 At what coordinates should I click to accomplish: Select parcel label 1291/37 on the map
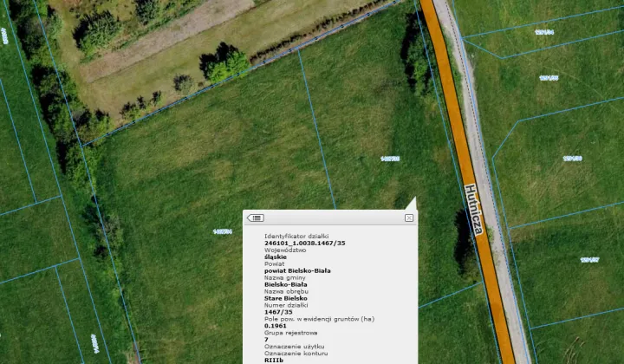[590, 260]
